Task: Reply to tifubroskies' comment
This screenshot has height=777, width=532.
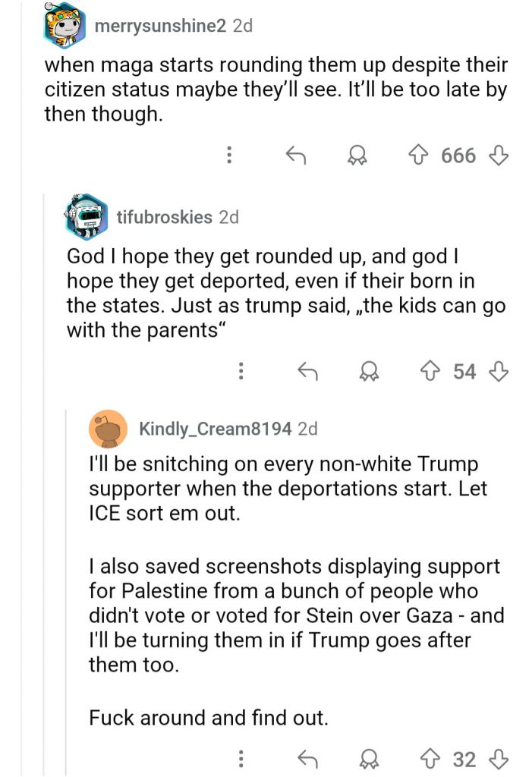Action: click(x=307, y=371)
